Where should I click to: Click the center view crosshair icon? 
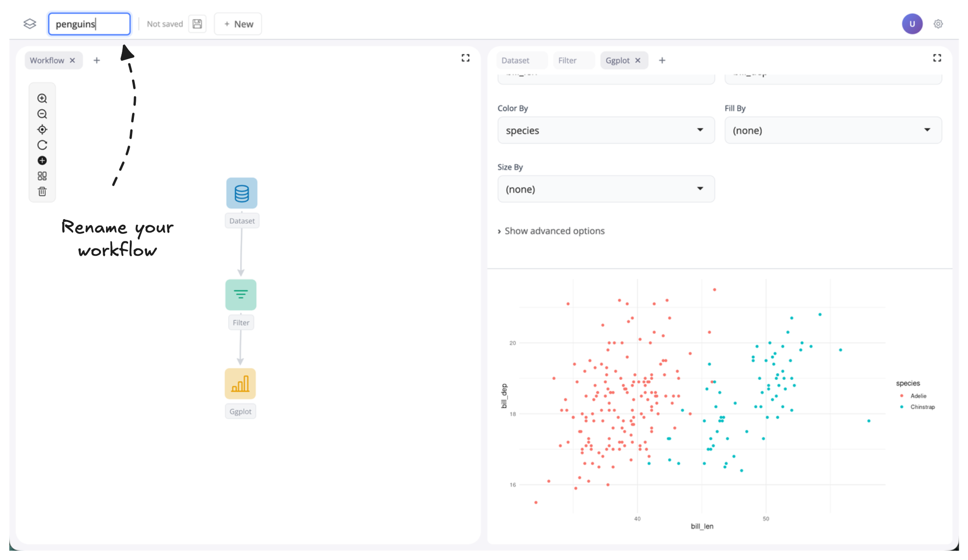coord(42,130)
